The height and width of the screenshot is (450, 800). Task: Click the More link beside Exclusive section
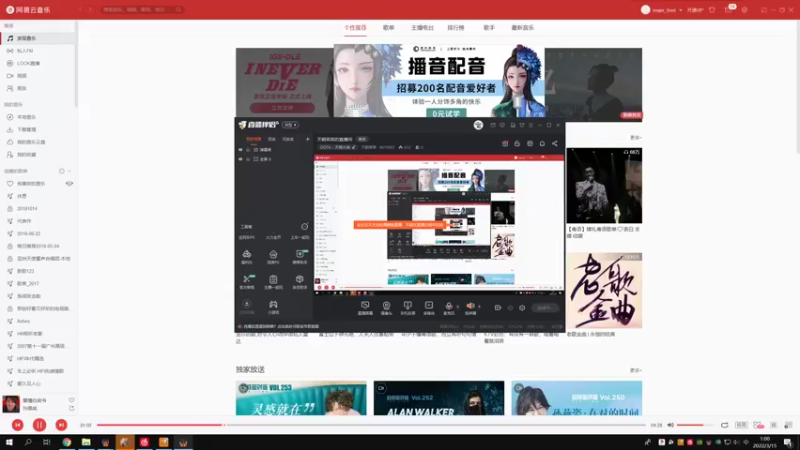(636, 370)
